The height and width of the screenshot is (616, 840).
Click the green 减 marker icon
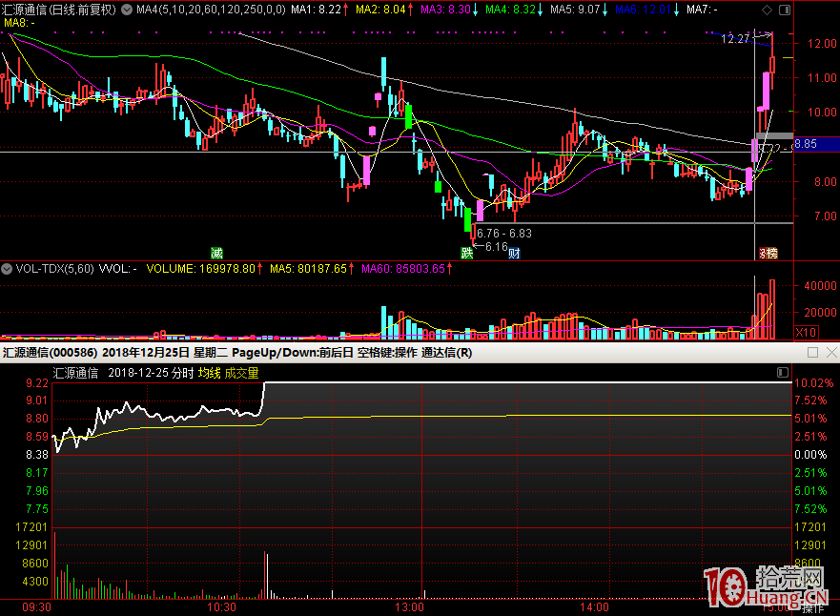coord(216,253)
